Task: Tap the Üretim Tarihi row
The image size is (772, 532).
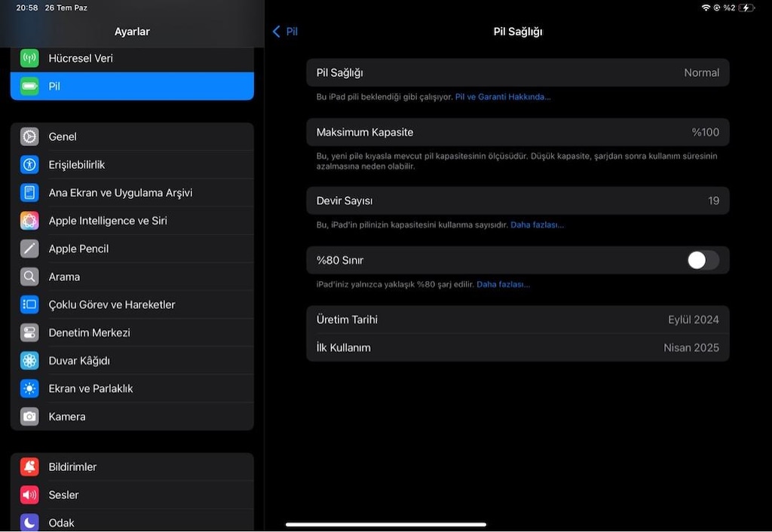Action: 517,320
